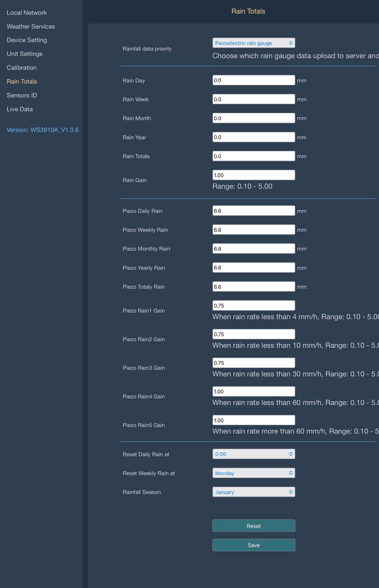The height and width of the screenshot is (588, 379).
Task: Open the Rainfall Season month dropdown
Action: pyautogui.click(x=254, y=492)
